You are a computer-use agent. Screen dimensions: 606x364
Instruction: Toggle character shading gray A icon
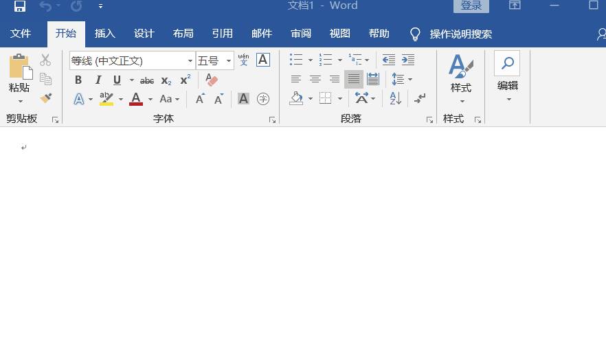(243, 99)
